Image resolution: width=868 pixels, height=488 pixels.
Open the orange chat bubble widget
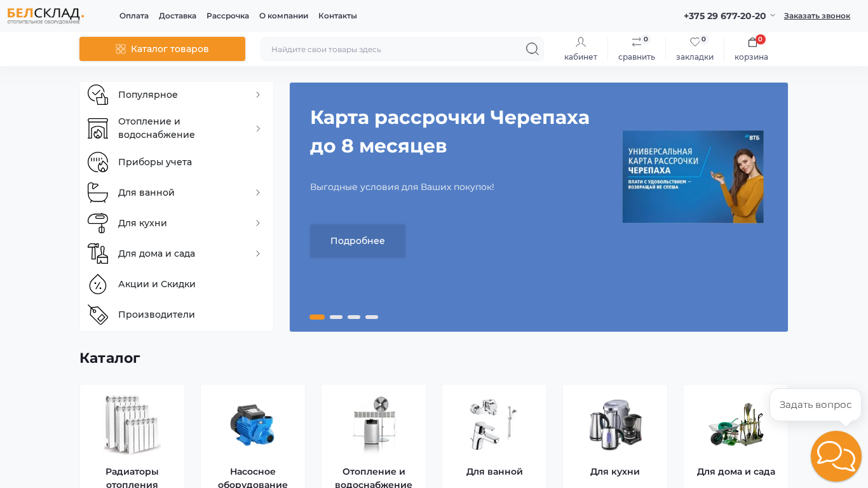[x=836, y=456]
